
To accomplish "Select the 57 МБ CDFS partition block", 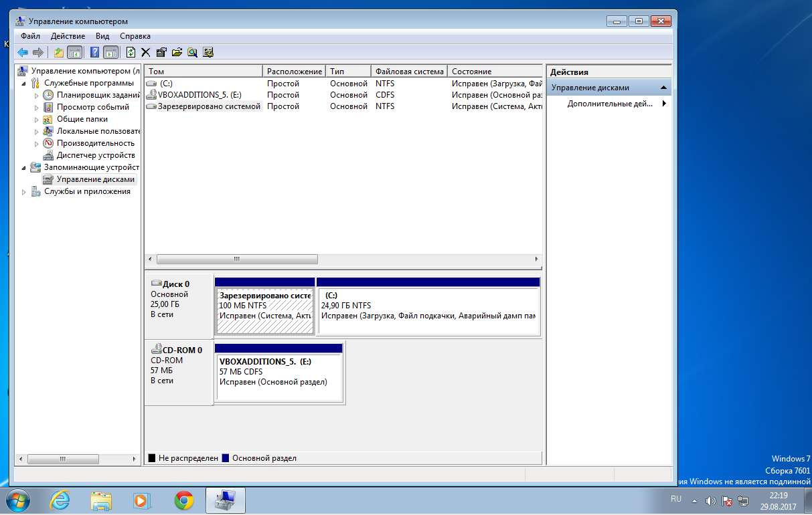I will 278,378.
